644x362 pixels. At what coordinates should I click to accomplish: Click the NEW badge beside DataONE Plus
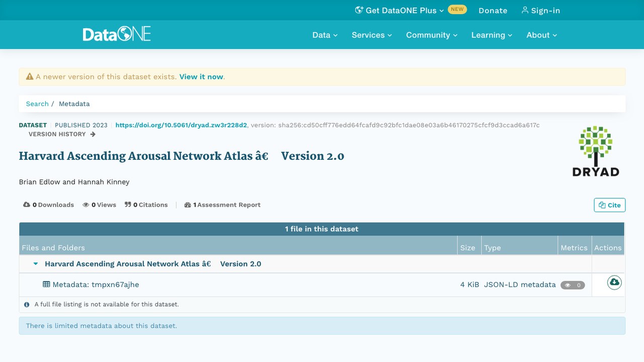[457, 10]
